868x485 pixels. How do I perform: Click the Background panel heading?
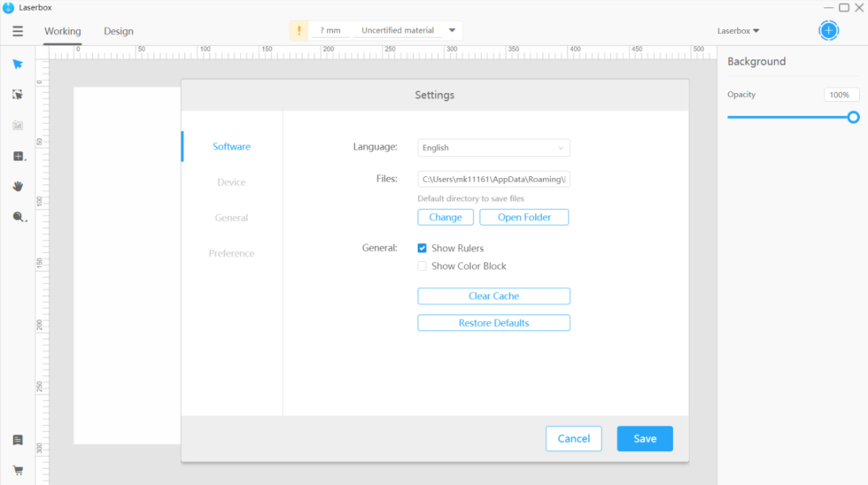click(756, 61)
